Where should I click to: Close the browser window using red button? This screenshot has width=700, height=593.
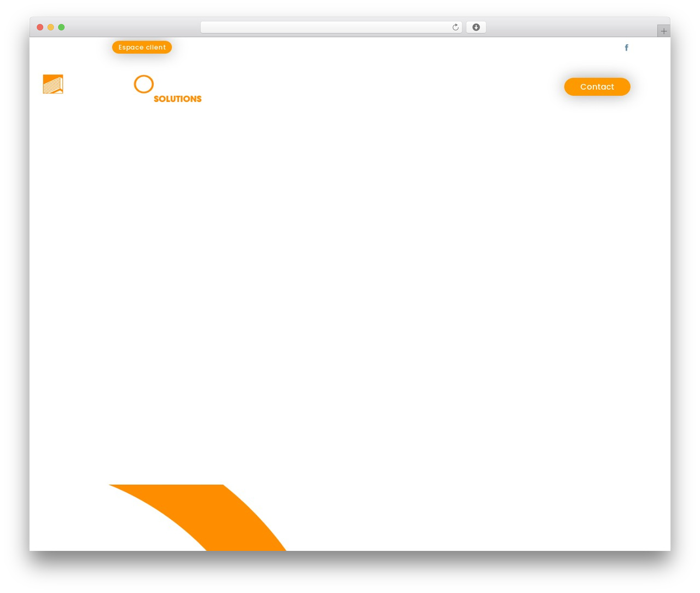40,27
